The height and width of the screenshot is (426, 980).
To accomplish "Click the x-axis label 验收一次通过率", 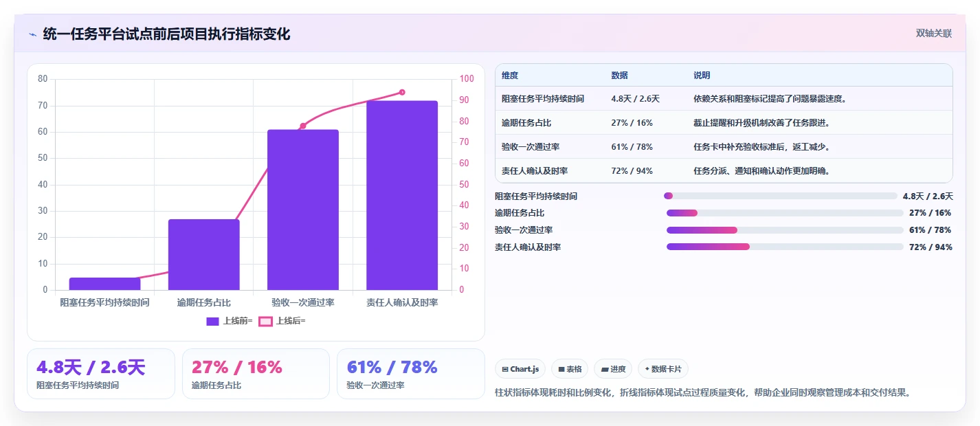I will click(x=303, y=302).
